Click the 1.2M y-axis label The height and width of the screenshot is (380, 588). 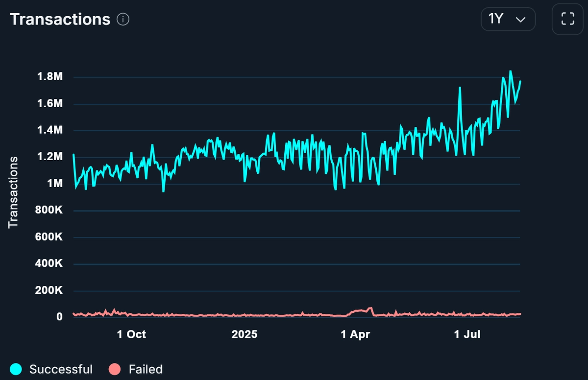[49, 157]
